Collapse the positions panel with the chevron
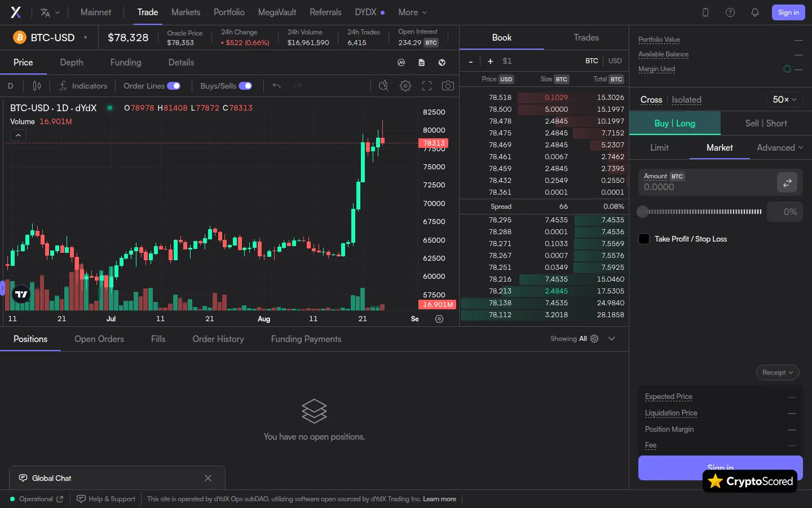Viewport: 812px width, 508px height. (x=612, y=339)
